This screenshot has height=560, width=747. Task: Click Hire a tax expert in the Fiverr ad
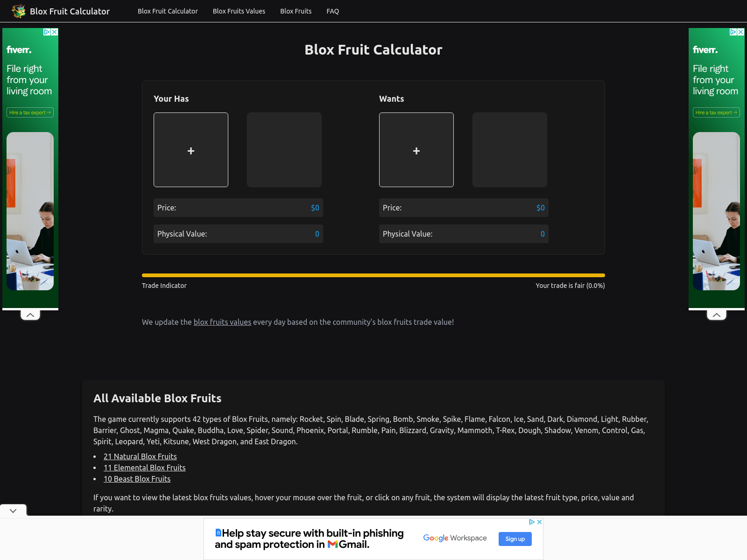pos(30,112)
